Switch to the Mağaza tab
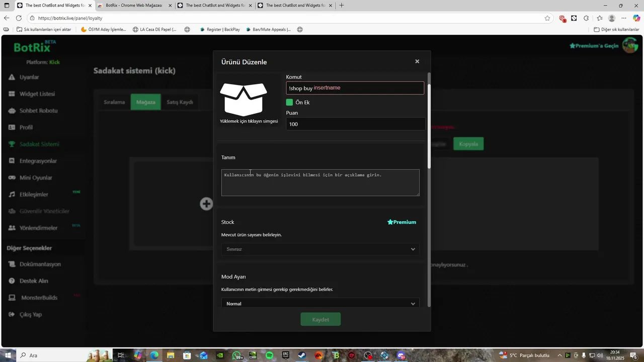The image size is (644, 362). click(146, 102)
